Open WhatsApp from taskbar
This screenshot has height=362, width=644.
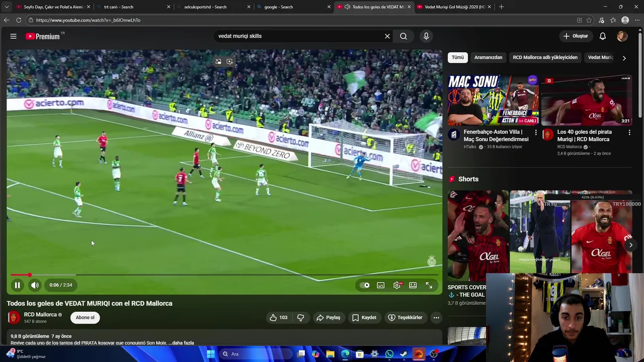click(389, 354)
